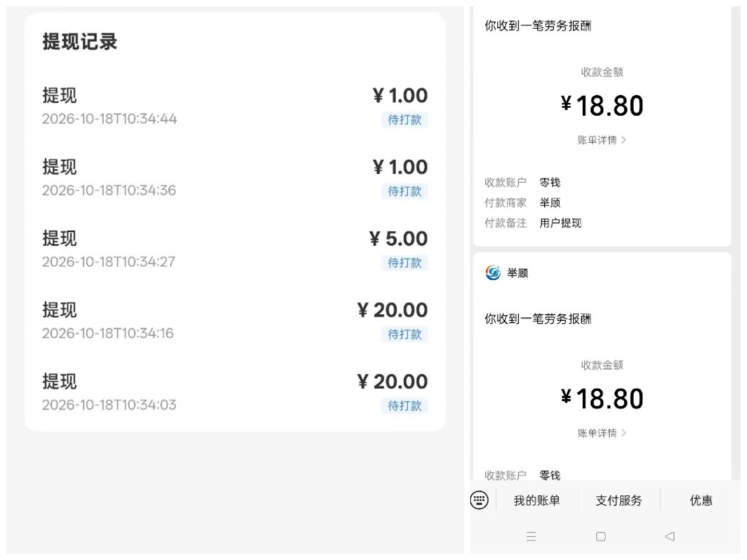
Task: Select the withdrawal record dated 10:34:36
Action: (x=235, y=178)
